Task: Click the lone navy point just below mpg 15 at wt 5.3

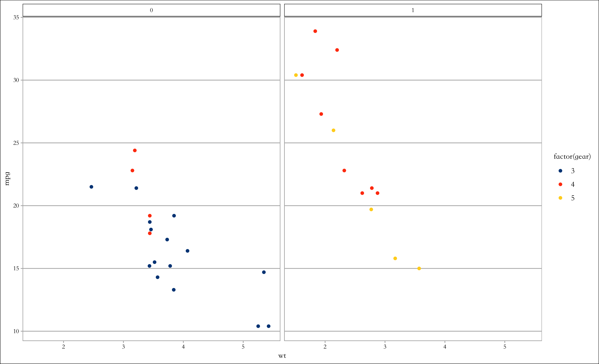Action: tap(264, 272)
